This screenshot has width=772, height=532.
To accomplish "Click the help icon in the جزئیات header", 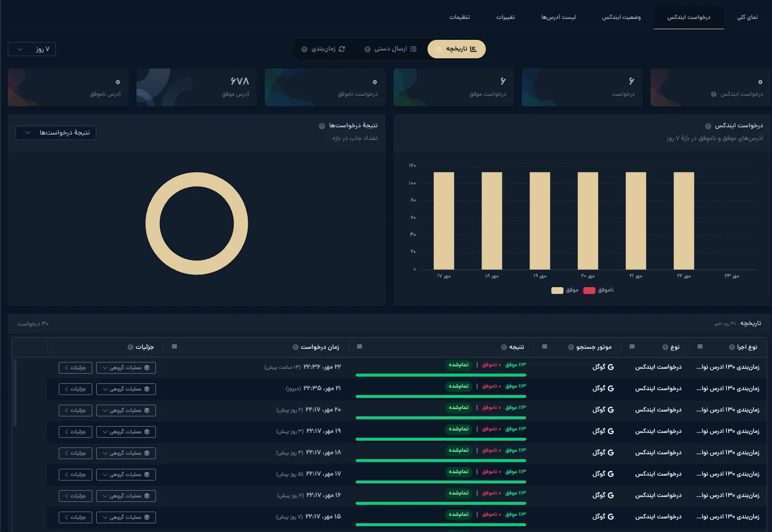I will (x=130, y=347).
